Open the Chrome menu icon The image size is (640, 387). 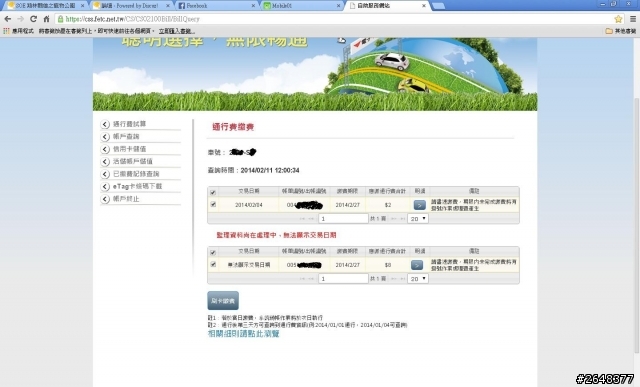(x=633, y=19)
